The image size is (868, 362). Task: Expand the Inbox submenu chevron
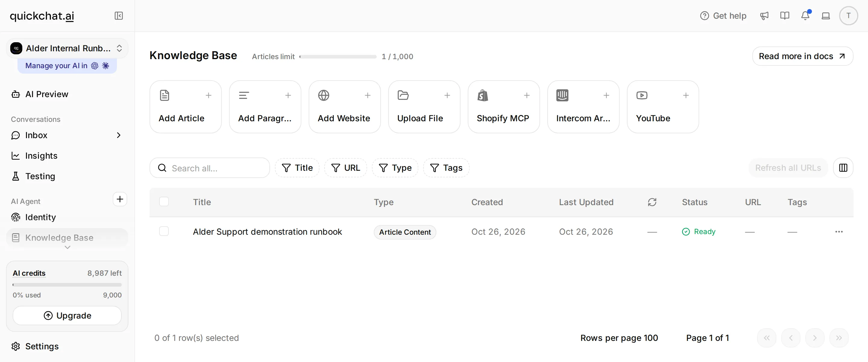click(x=118, y=135)
